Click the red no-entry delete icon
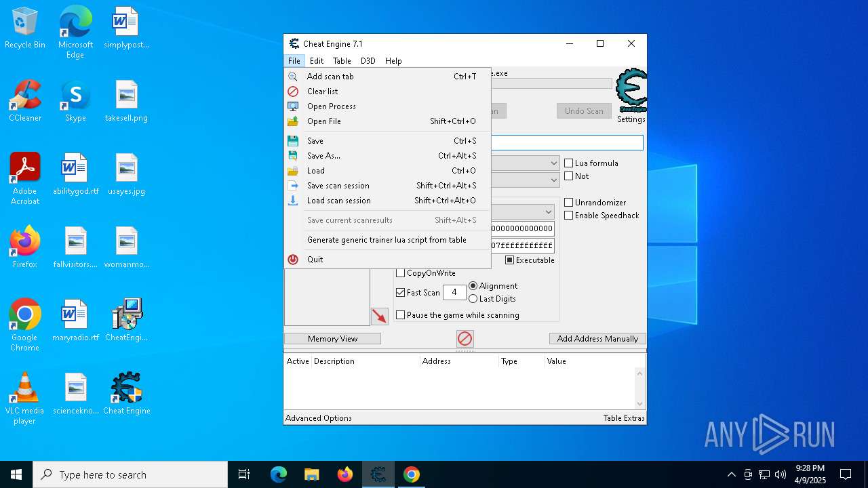The height and width of the screenshot is (488, 868). pos(465,338)
